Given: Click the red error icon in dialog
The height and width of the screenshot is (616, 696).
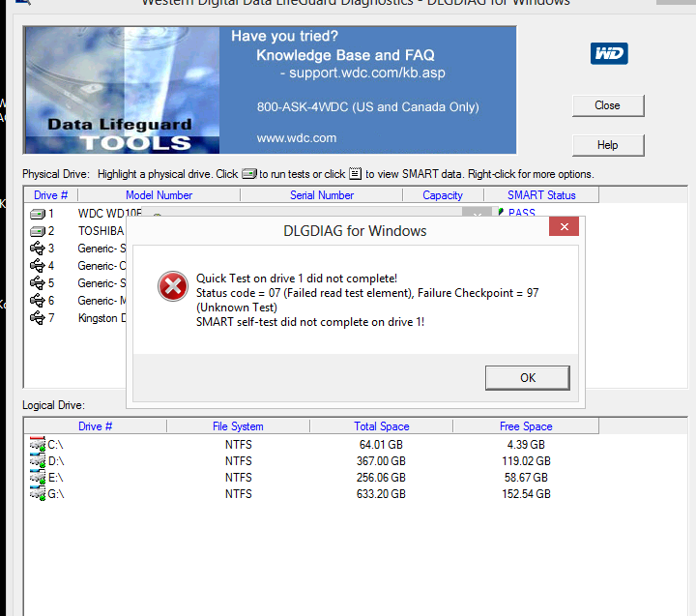Looking at the screenshot, I should point(173,286).
